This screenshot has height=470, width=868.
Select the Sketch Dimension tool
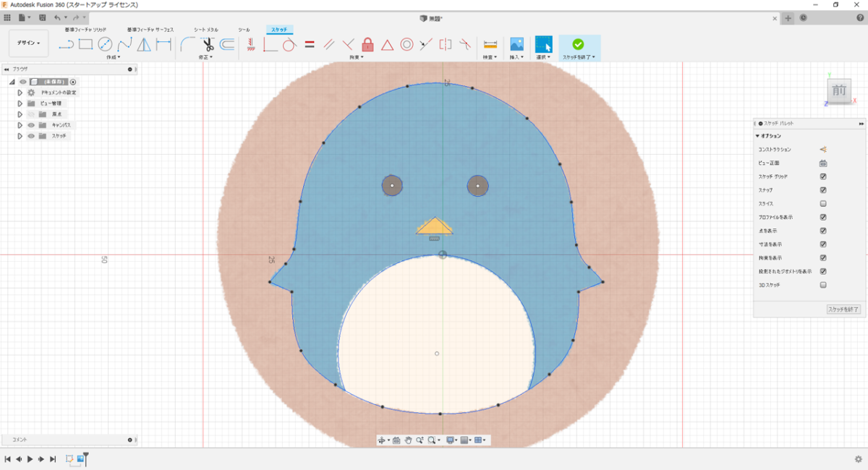(x=164, y=45)
